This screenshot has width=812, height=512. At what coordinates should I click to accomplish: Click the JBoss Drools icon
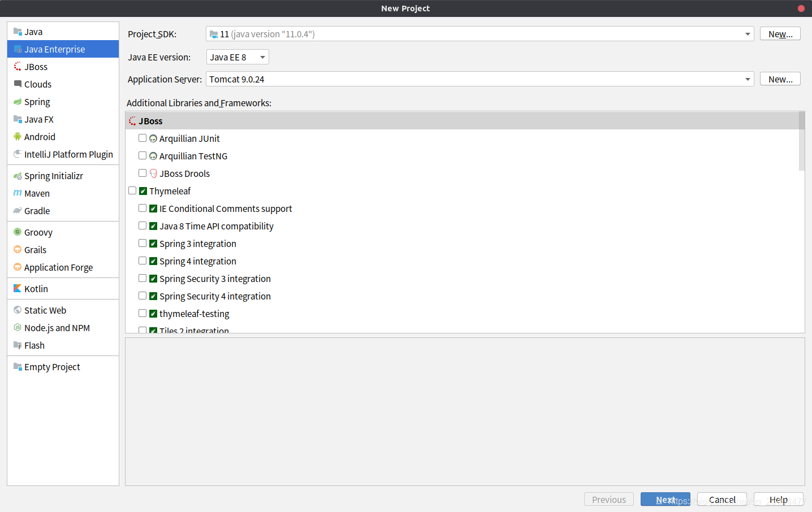[x=153, y=173]
